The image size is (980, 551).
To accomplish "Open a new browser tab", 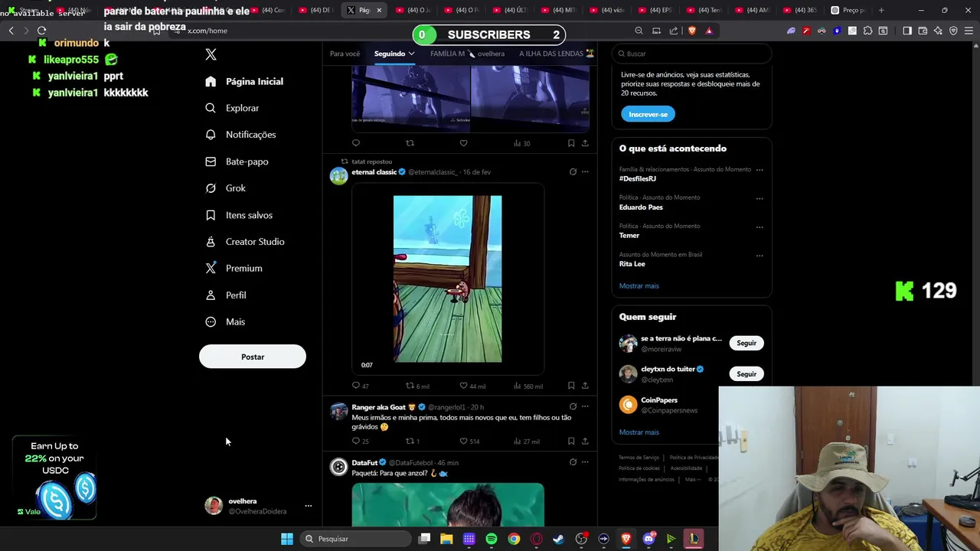I will point(881,10).
